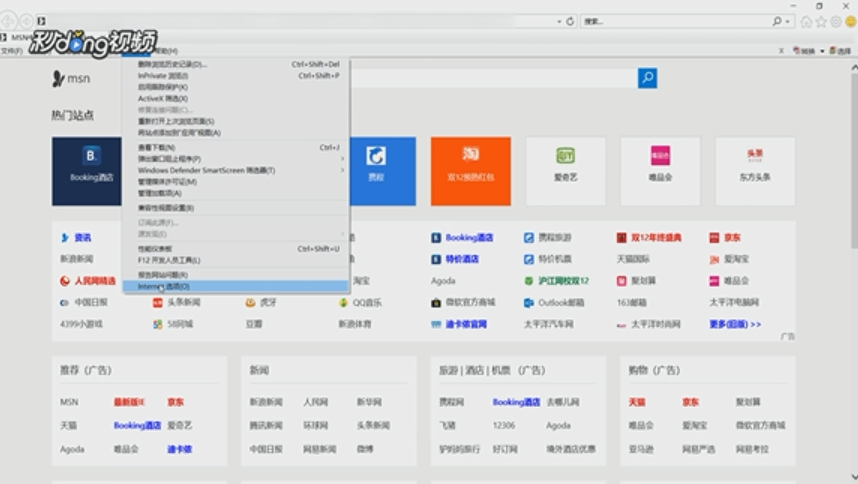Open F12 开发人员工具 menu entry
Screen dimensions: 858x484
tap(235, 260)
